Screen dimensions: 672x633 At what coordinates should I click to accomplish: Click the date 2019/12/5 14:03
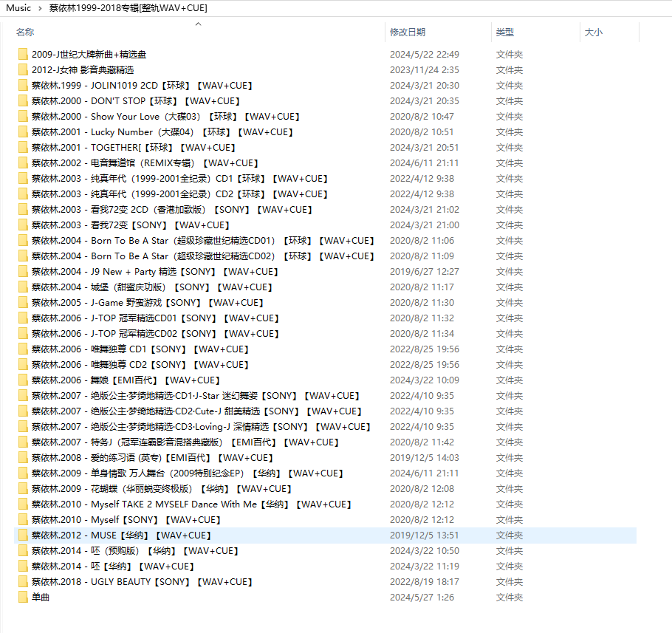pos(425,458)
